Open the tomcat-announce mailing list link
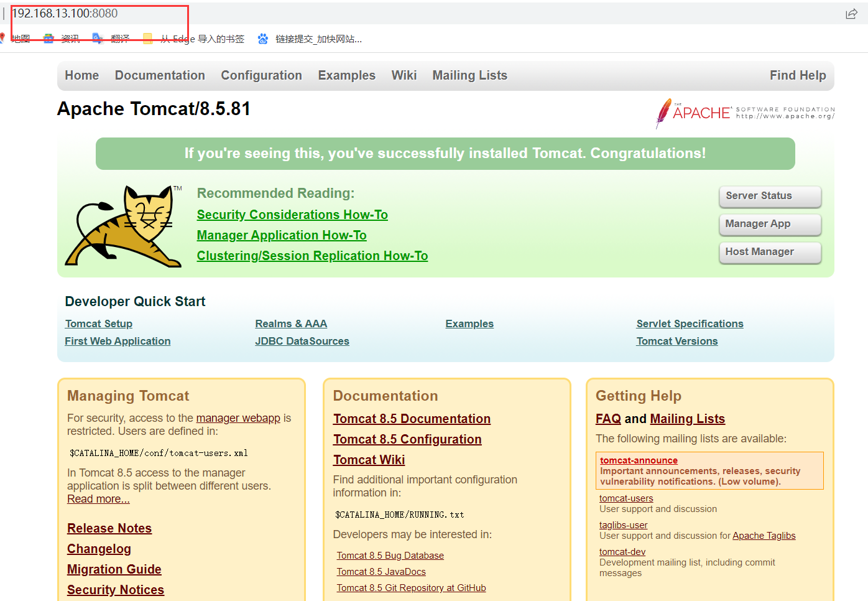The image size is (868, 601). click(639, 460)
